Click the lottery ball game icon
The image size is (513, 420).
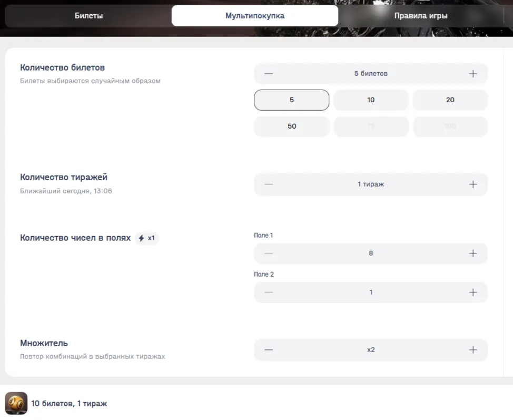click(x=16, y=403)
